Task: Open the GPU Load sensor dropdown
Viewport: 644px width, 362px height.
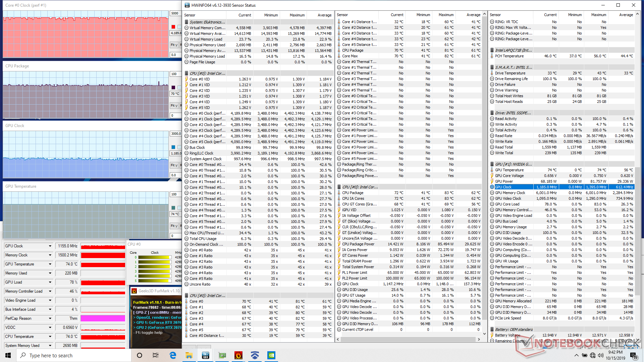Action: point(50,282)
